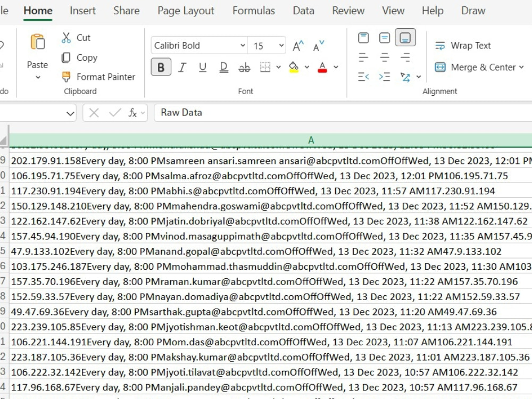Center text horizontally
This screenshot has height=399, width=532.
(385, 57)
